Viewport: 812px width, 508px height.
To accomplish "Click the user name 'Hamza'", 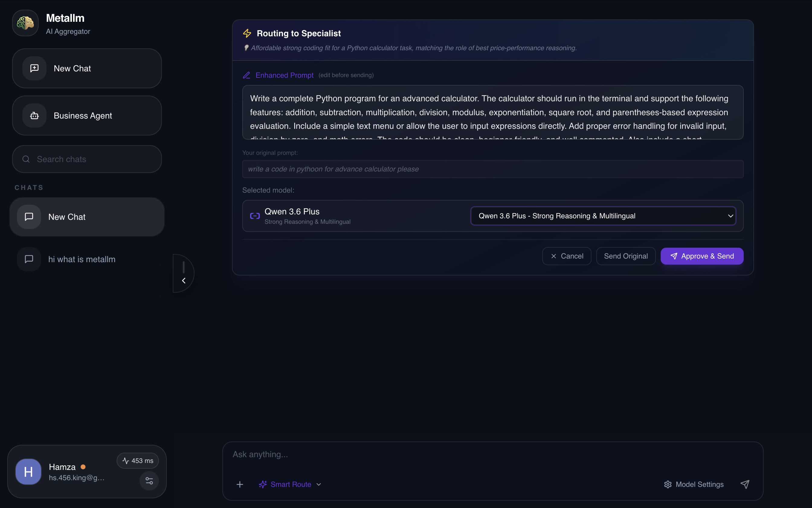I will point(63,467).
